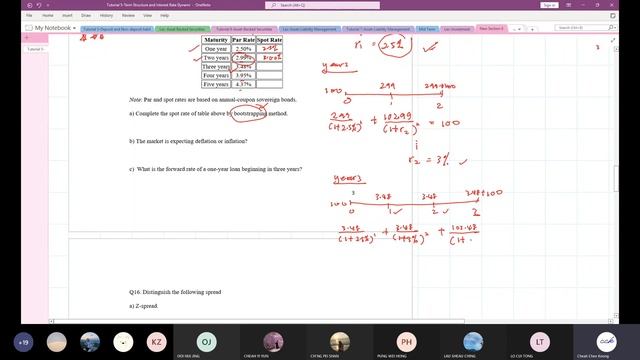This screenshot has height=360, width=640.
Task: Open the Customize Quick Access Toolbar dropdown
Action: tap(48, 5)
